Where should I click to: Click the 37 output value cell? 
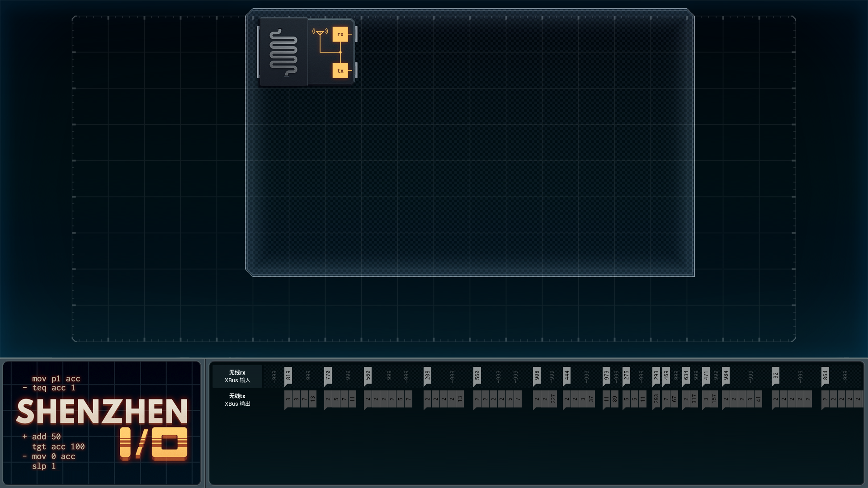[591, 399]
